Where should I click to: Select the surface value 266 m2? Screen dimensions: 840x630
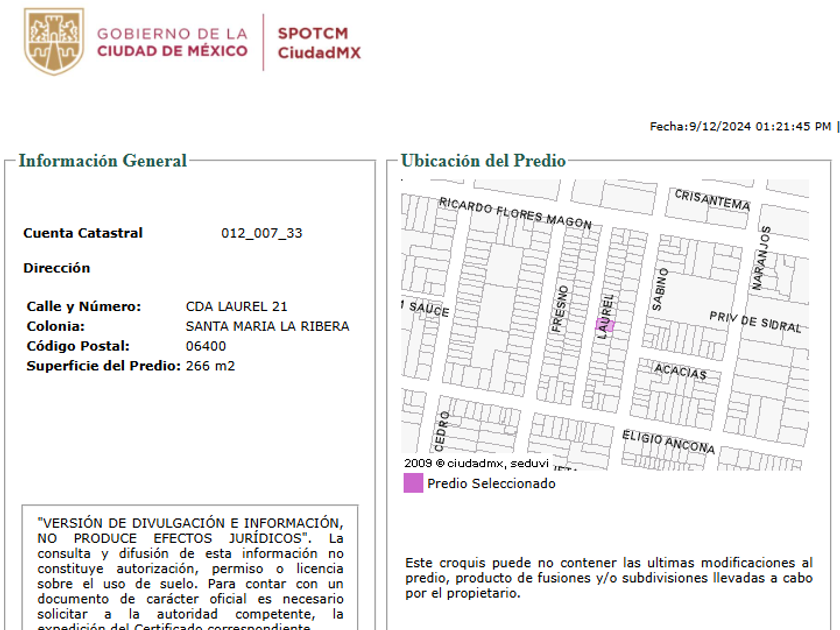tap(210, 366)
